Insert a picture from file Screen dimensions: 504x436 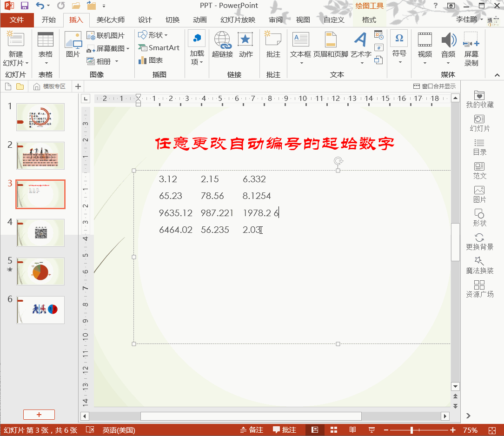click(73, 44)
